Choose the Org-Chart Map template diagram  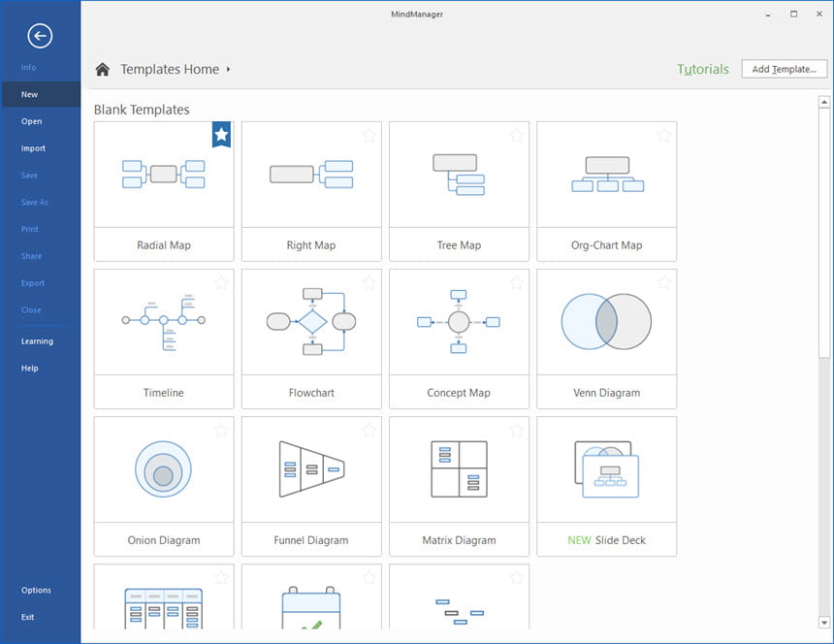pyautogui.click(x=607, y=174)
